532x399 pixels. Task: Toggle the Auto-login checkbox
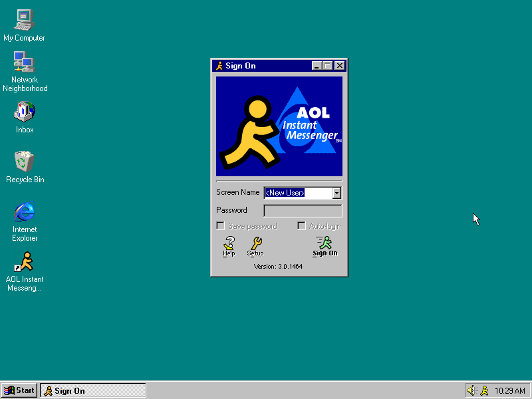click(301, 226)
